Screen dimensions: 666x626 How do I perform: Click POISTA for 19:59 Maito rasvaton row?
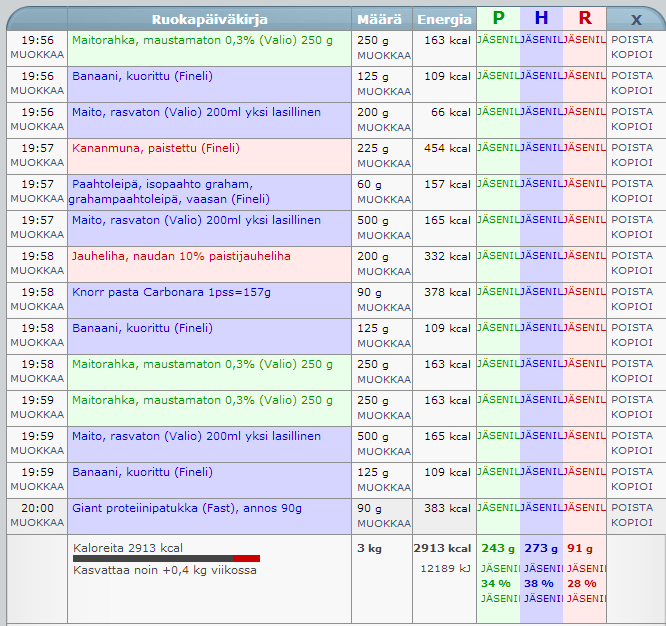click(x=632, y=435)
